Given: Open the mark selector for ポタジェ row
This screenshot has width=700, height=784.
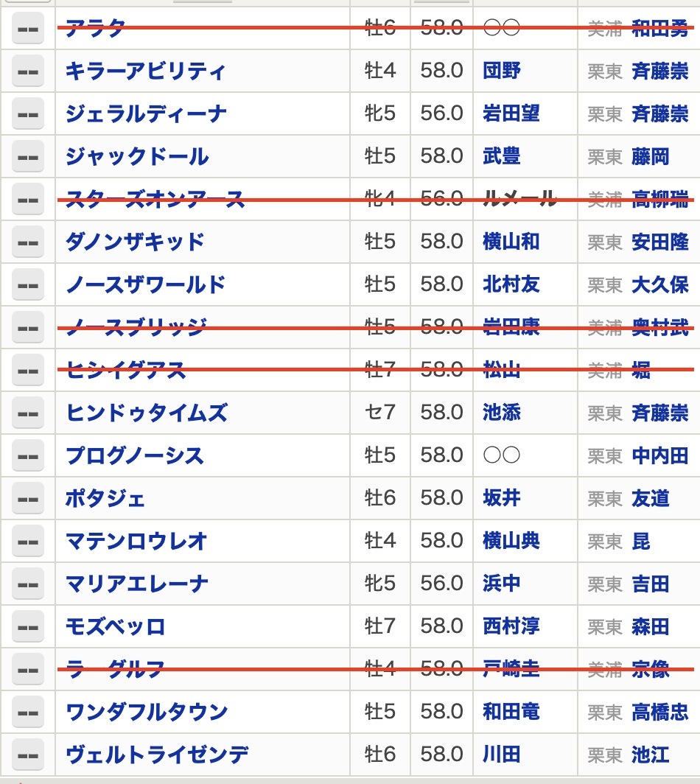Looking at the screenshot, I should click(27, 499).
